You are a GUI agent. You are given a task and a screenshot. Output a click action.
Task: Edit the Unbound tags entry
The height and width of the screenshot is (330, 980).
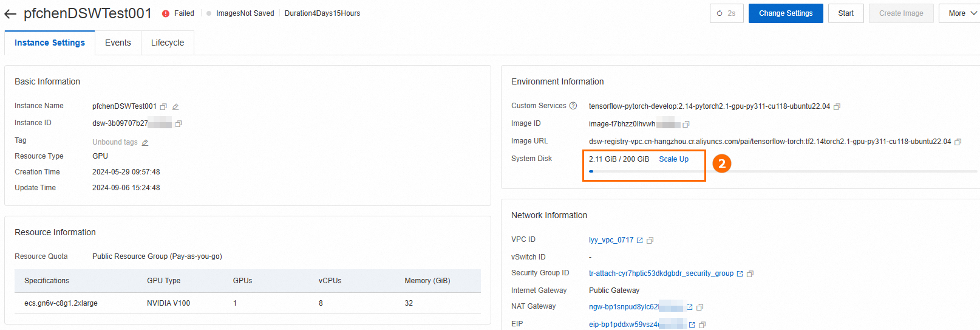[145, 143]
